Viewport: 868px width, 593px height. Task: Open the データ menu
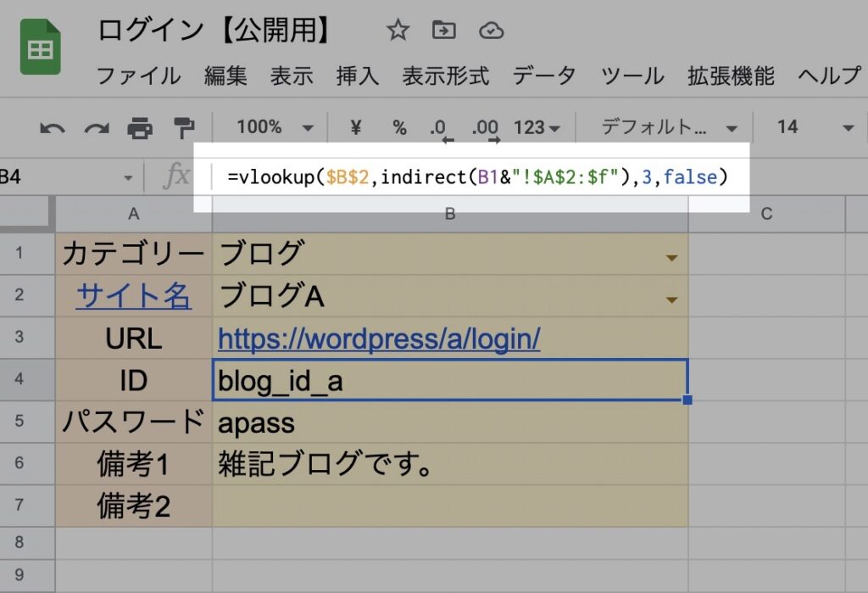544,76
